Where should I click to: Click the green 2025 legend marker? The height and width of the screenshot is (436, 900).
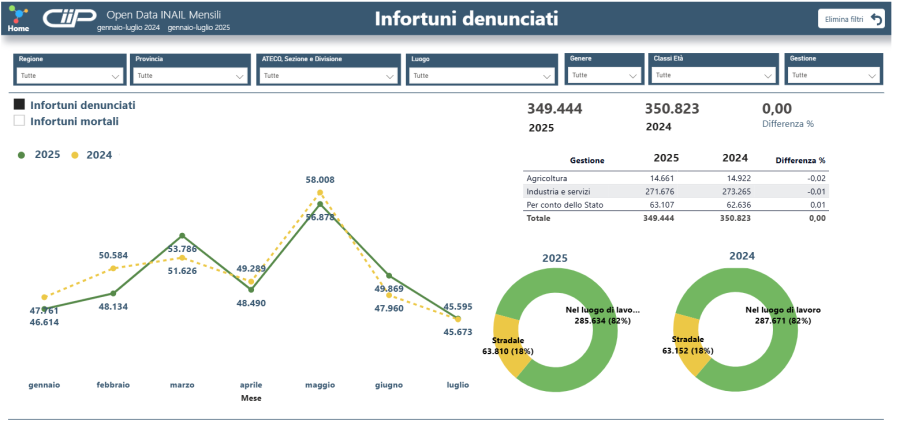tap(22, 155)
